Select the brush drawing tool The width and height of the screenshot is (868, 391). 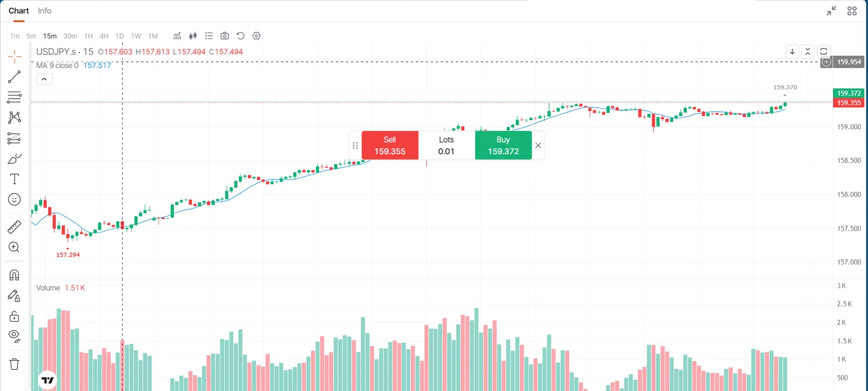15,159
